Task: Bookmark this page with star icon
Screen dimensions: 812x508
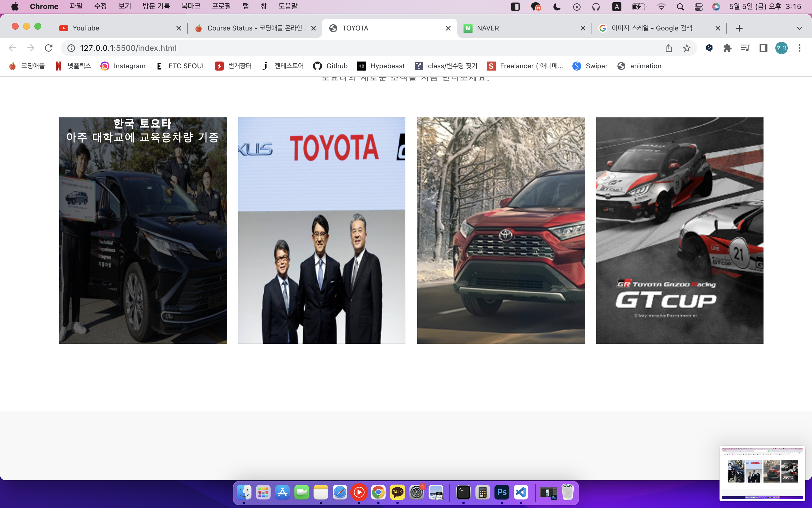Action: 687,48
